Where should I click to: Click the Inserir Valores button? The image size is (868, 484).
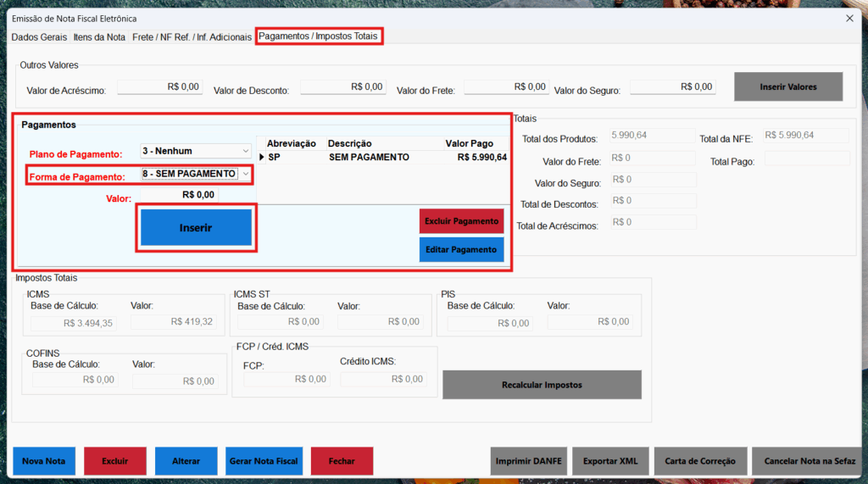pos(787,86)
